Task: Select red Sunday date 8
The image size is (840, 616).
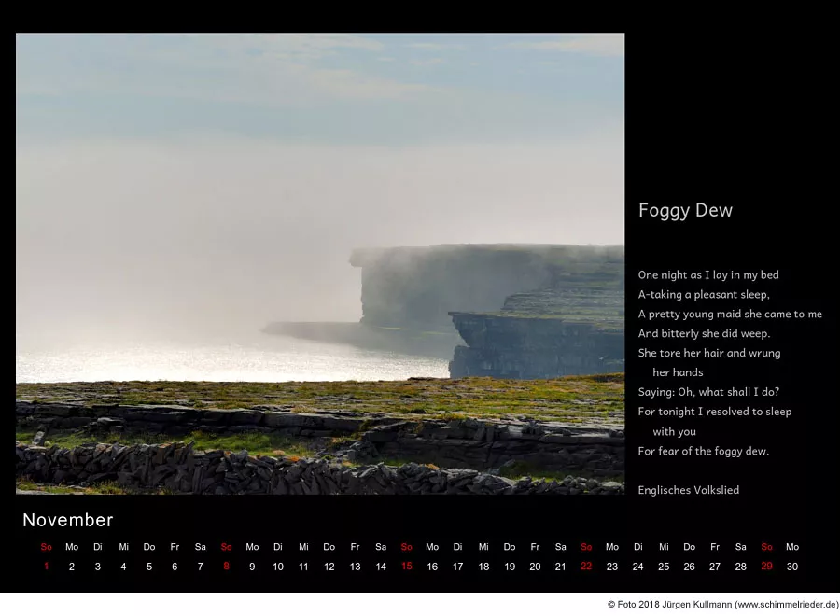Action: (226, 567)
